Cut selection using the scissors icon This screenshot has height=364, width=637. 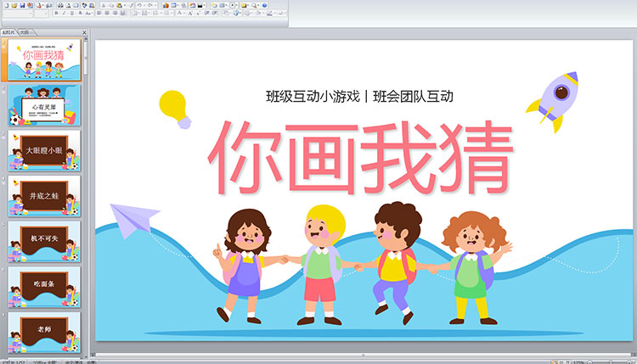point(103,6)
